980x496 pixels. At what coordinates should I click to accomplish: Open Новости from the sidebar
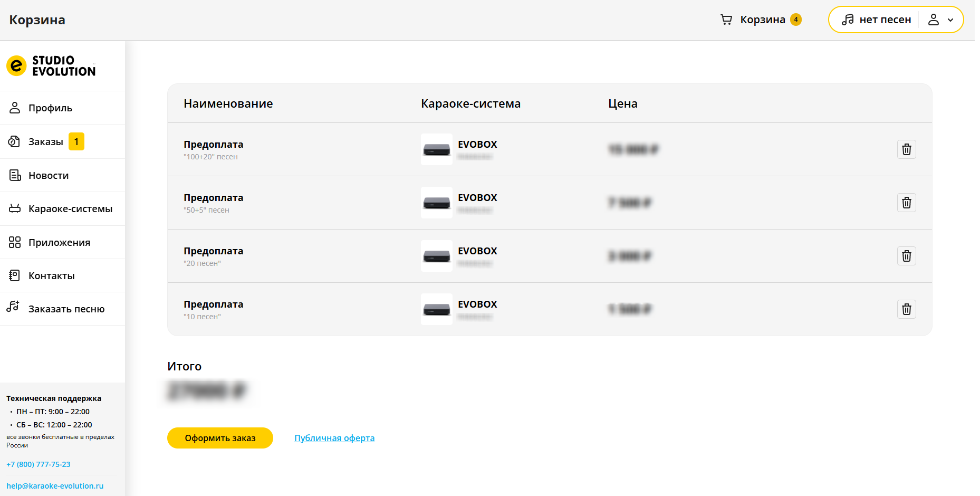pyautogui.click(x=49, y=176)
